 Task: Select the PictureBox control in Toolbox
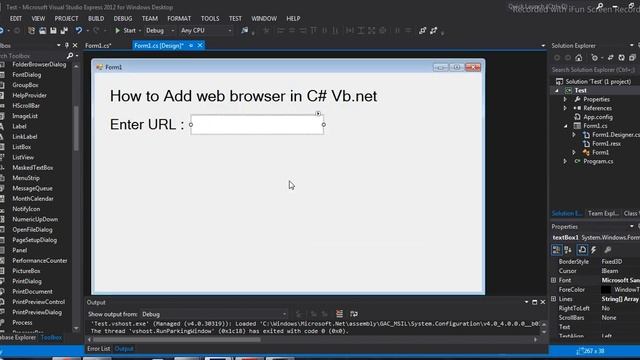tap(26, 271)
